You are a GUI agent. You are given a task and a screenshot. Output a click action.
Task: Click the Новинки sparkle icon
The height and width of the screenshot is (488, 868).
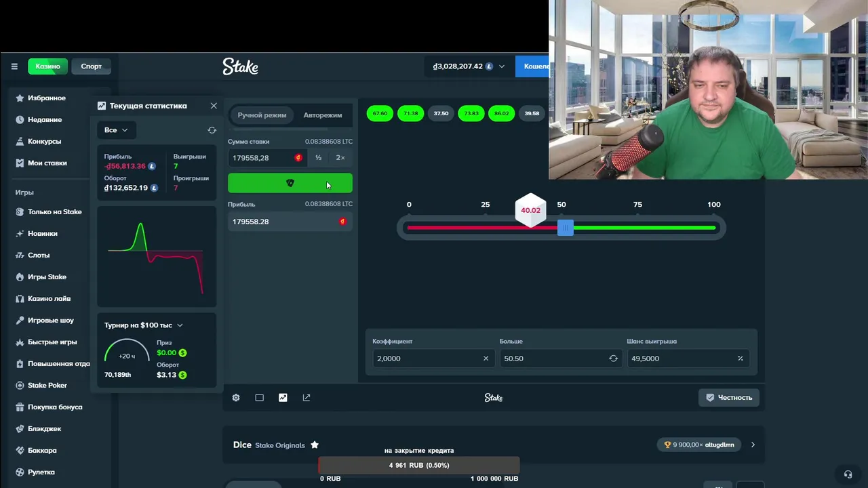tap(20, 234)
